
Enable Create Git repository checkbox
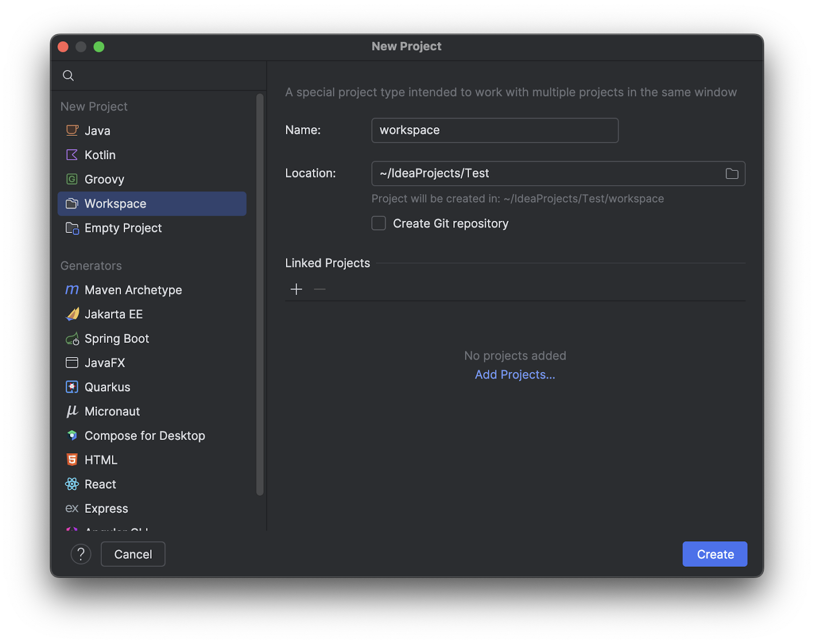click(379, 223)
